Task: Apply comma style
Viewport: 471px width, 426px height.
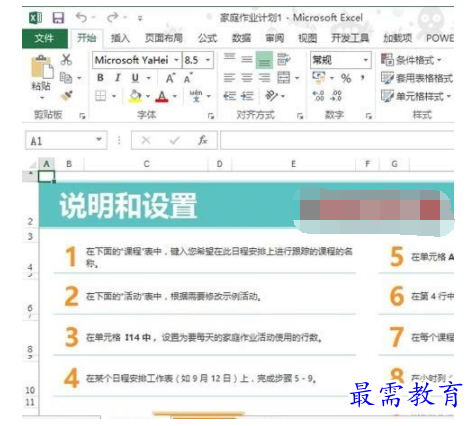Action: click(x=363, y=78)
